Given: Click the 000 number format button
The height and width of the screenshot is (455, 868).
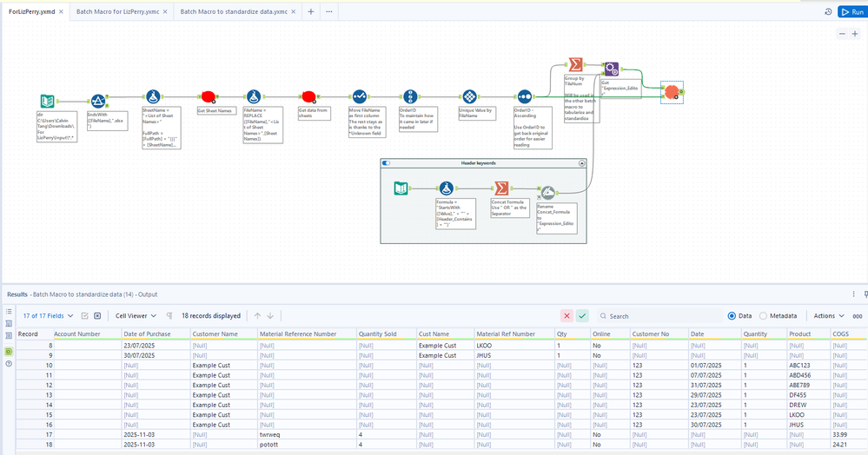Looking at the screenshot, I should tap(857, 316).
